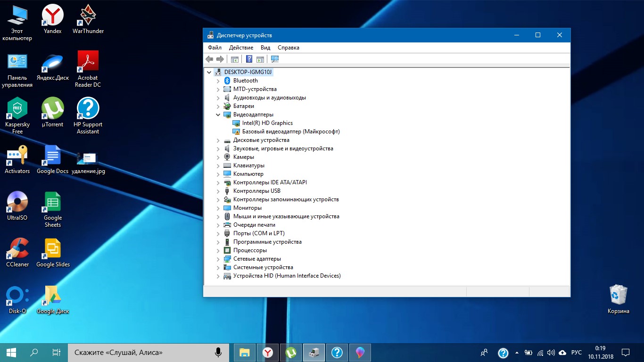Viewport: 644px width, 362px height.
Task: Expand the Bluetooth category
Action: [218, 81]
